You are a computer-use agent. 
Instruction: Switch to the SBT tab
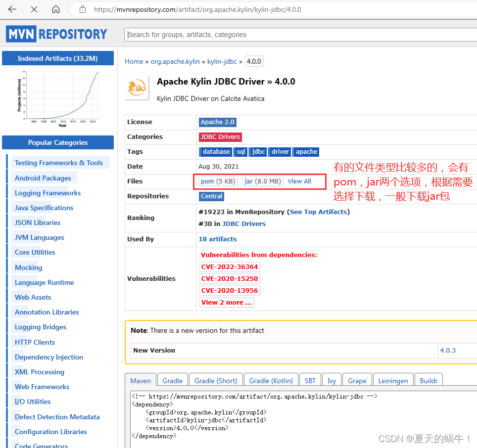[310, 381]
